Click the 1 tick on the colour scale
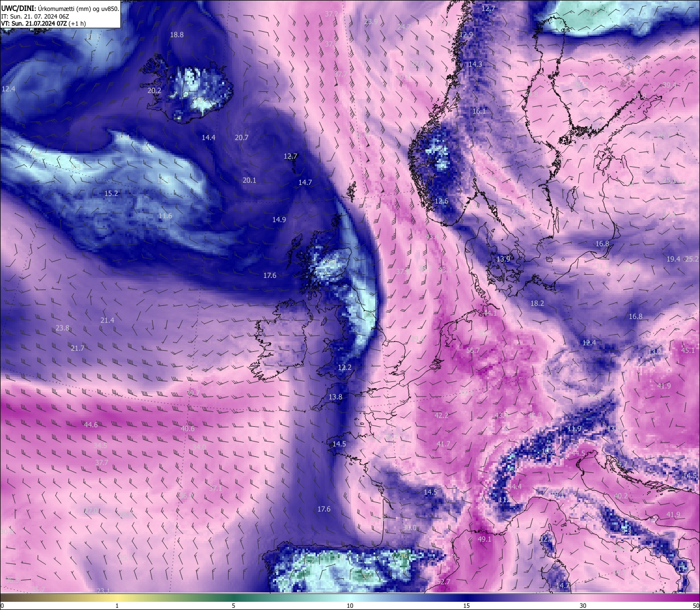700x610 pixels. [117, 606]
